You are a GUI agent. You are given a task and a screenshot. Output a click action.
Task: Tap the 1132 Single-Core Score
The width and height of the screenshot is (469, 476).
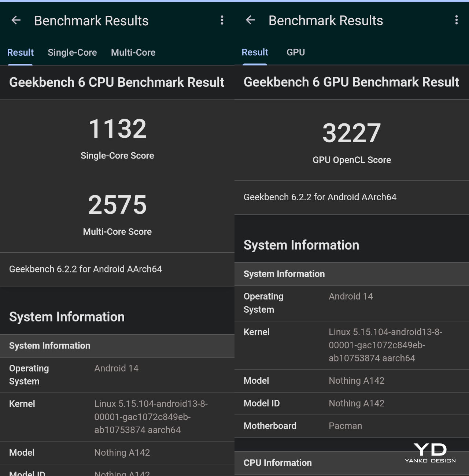tap(117, 129)
